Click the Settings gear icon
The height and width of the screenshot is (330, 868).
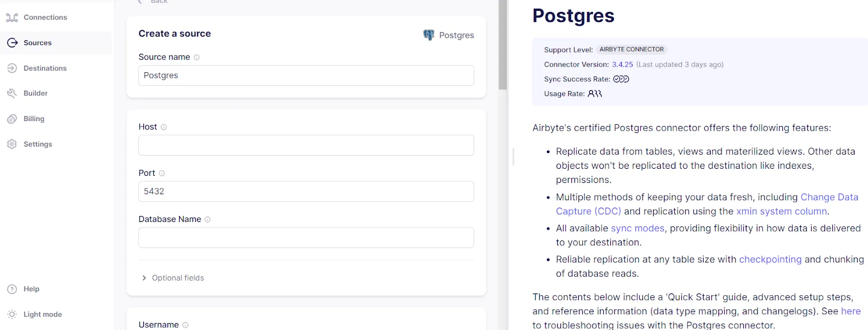click(12, 144)
